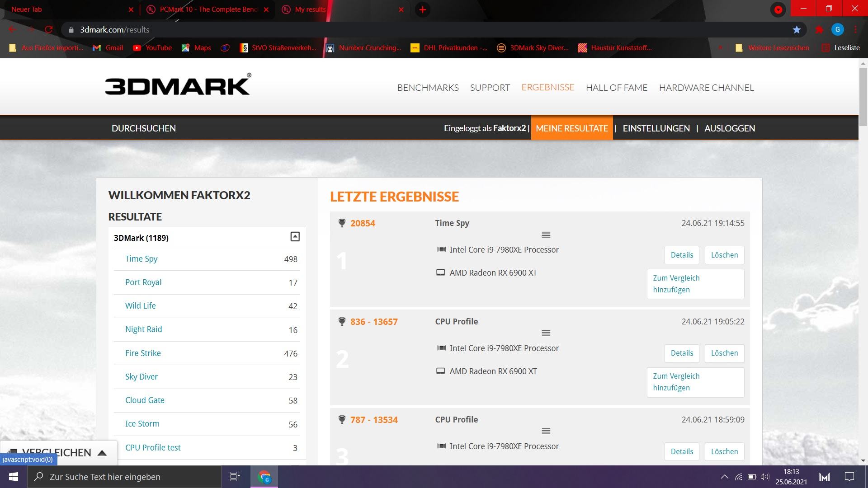Bookmark page with star icon
This screenshot has width=868, height=488.
pos(797,30)
